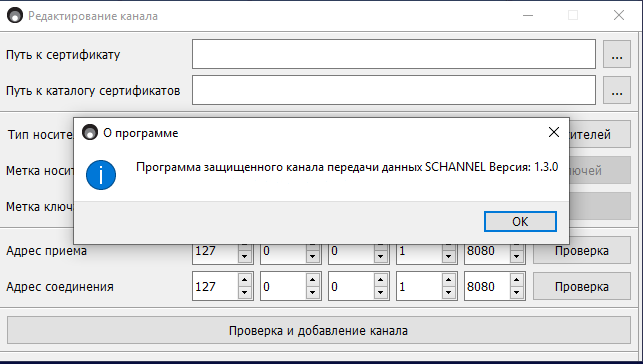This screenshot has width=643, height=364.
Task: Increase third octet of Адрес соединения
Action: 381,280
